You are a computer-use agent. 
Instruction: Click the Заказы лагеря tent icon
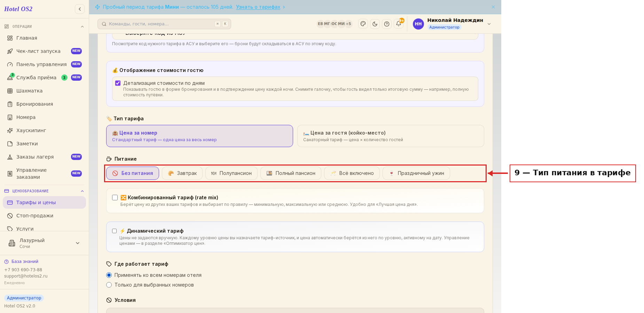[10, 157]
